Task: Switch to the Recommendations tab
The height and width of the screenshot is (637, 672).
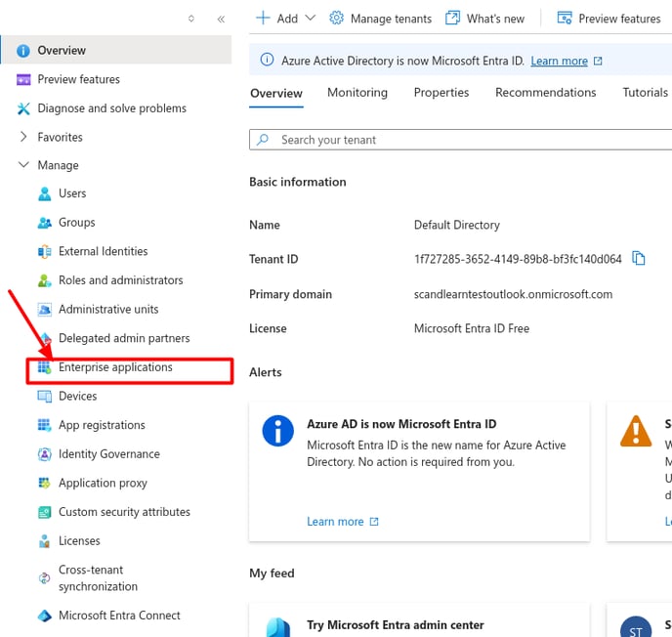Action: pyautogui.click(x=546, y=93)
